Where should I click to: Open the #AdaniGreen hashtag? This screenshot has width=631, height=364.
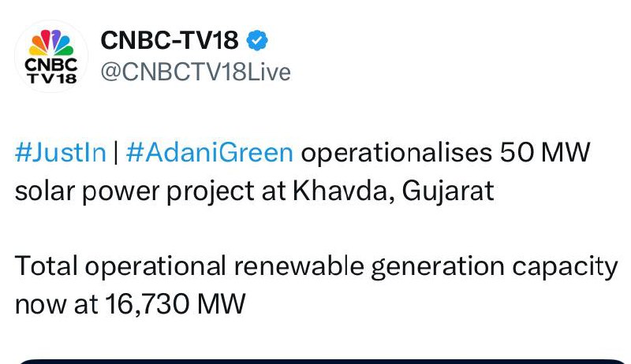[209, 153]
